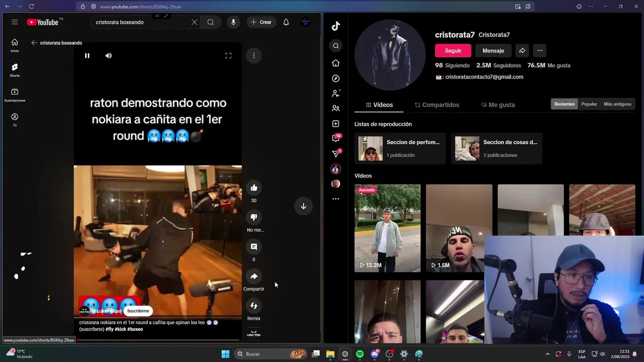This screenshot has height=362, width=644.
Task: Open the Short's three-dot options menu
Action: pyautogui.click(x=254, y=56)
